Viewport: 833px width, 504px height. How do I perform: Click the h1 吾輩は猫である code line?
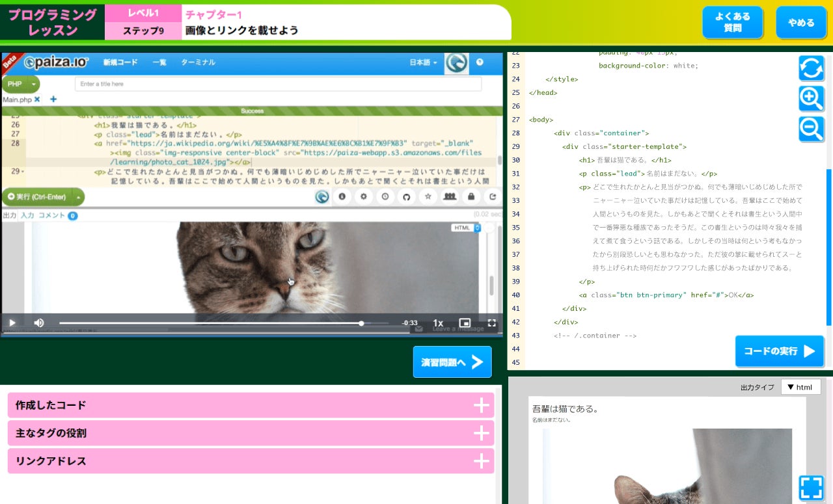(625, 160)
